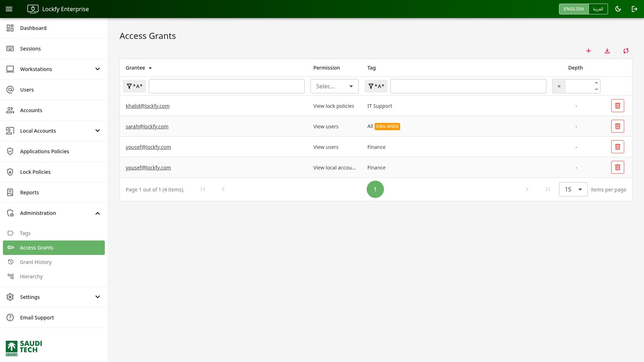Increment Depth filter value stepper
644x362 pixels.
(x=596, y=83)
